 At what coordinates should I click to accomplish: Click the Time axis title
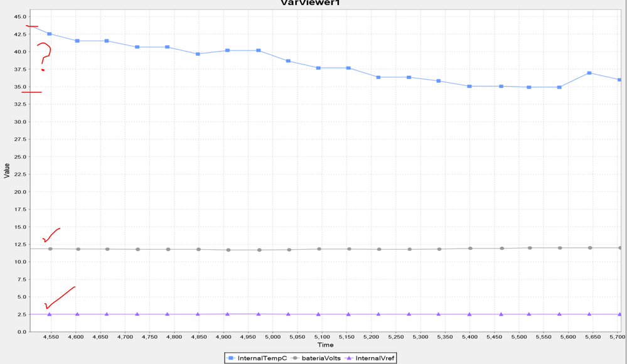coord(326,345)
